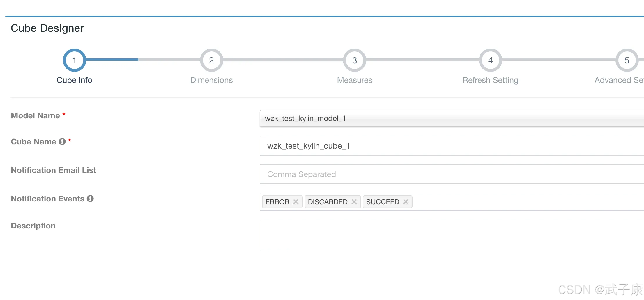644x300 pixels.
Task: Click the Refresh Setting step label
Action: point(490,80)
